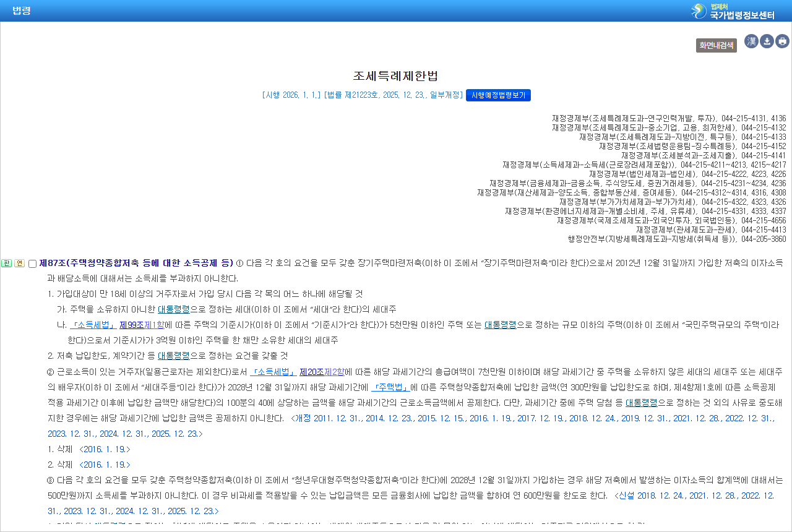Image resolution: width=792 pixels, height=532 pixels.
Task: Select contact line for 행정안전부 지방세특례제도과
Action: pyautogui.click(x=677, y=239)
